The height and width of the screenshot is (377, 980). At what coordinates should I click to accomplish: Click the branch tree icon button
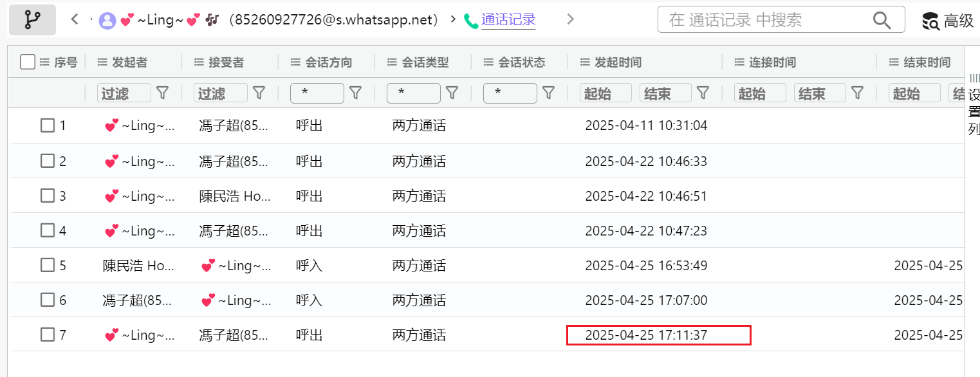click(32, 20)
